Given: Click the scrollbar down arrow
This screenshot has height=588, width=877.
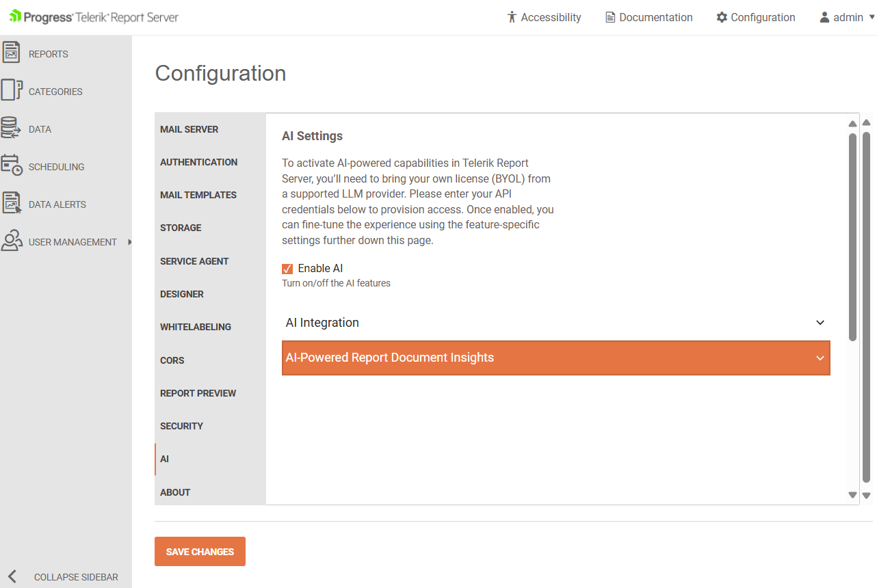Looking at the screenshot, I should (852, 494).
